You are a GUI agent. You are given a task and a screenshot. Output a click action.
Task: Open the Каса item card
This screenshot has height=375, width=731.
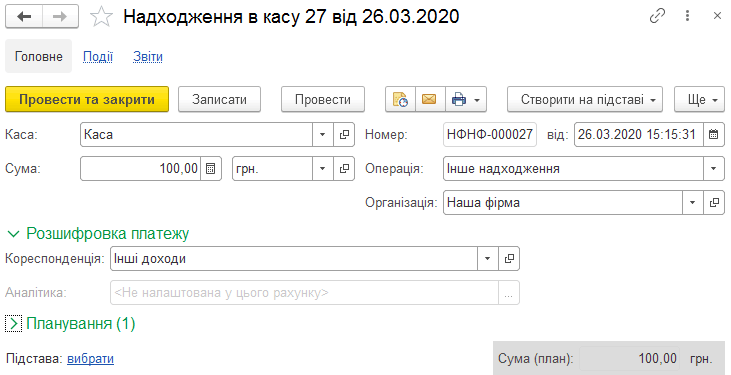344,134
